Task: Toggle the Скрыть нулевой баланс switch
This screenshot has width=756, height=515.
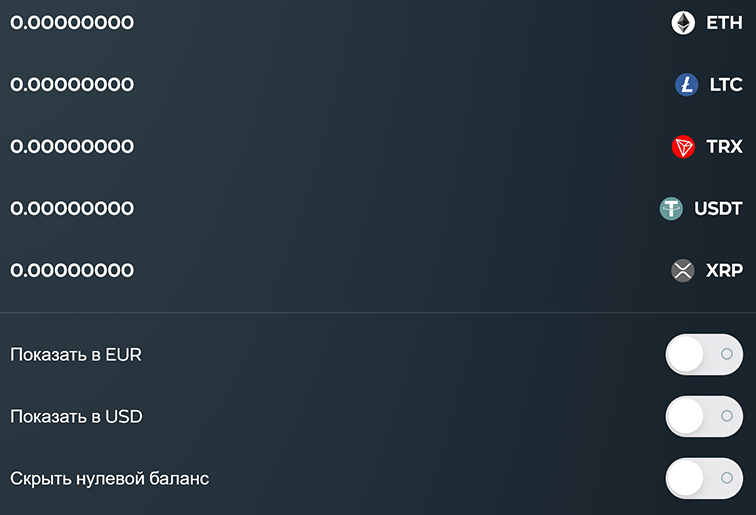Action: 704,478
